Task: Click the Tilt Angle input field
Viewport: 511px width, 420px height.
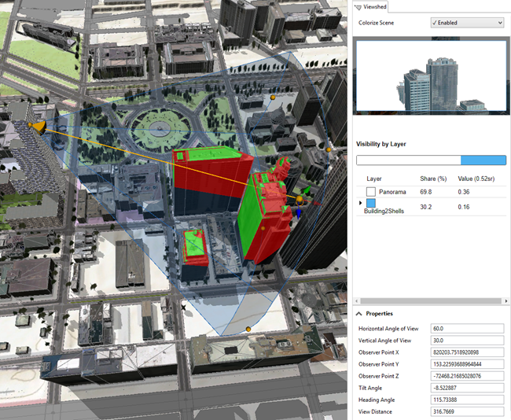Action: [466, 388]
